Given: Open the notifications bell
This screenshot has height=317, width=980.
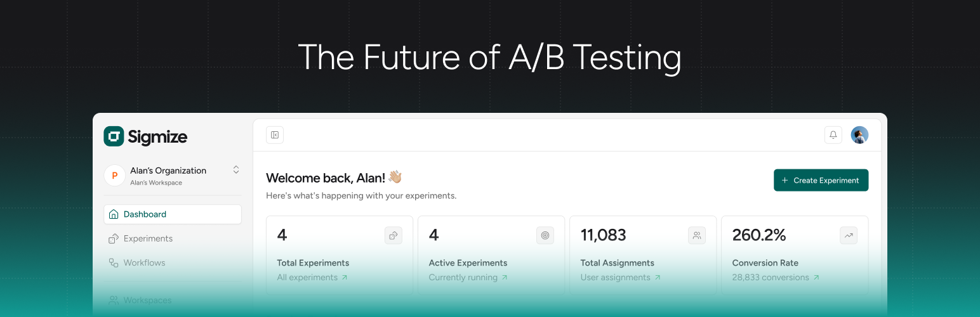Looking at the screenshot, I should [x=833, y=135].
